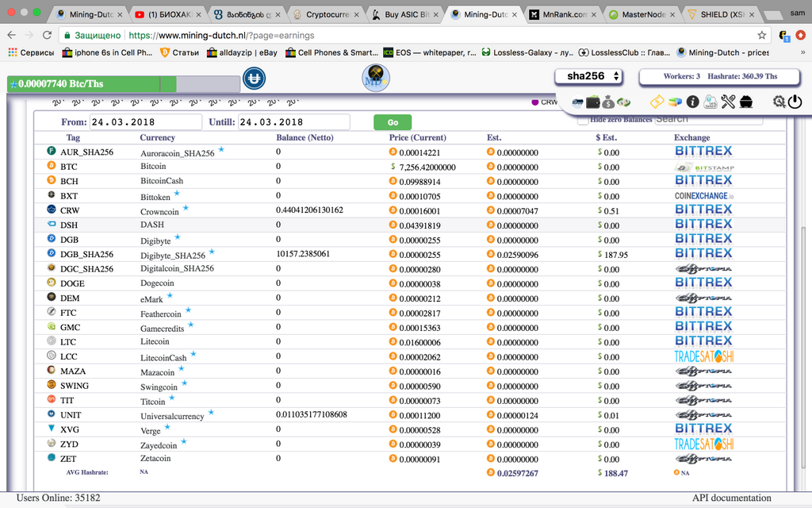Click the Users Online: 35182 text
812x508 pixels.
click(59, 498)
